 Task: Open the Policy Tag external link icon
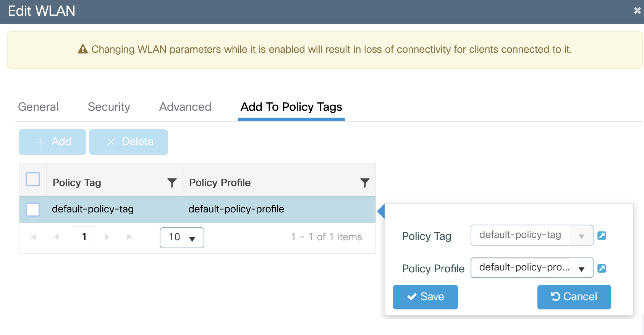(x=602, y=235)
